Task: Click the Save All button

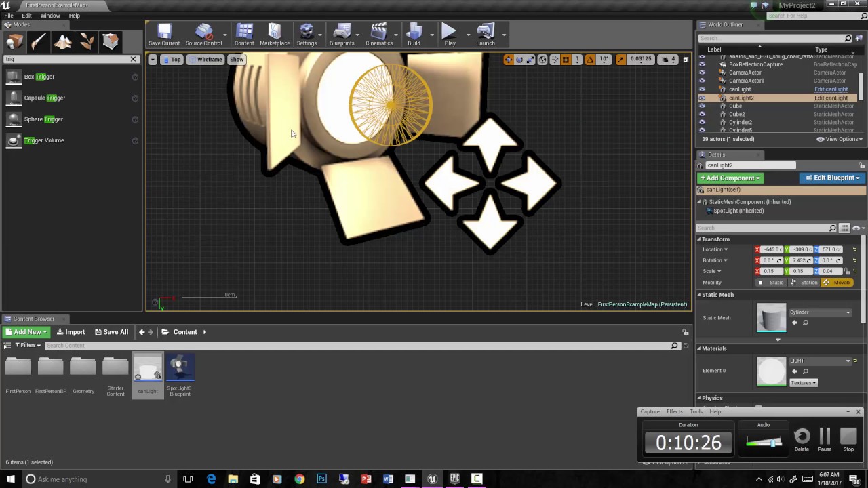Action: click(x=111, y=332)
